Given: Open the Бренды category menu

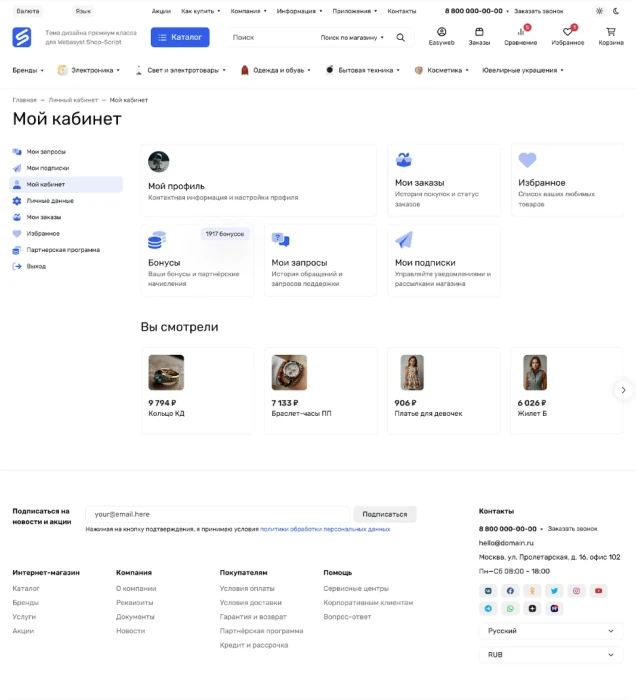Looking at the screenshot, I should click(x=28, y=70).
